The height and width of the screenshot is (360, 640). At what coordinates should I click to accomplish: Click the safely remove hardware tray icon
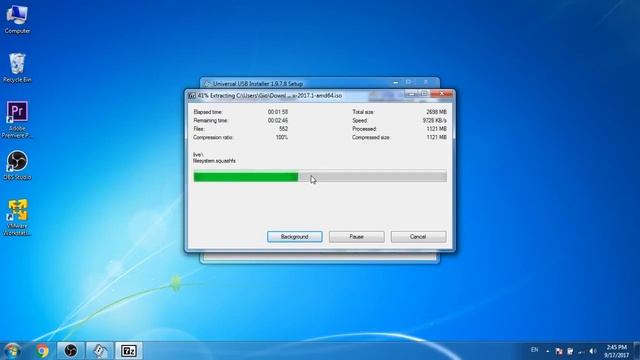pos(570,351)
